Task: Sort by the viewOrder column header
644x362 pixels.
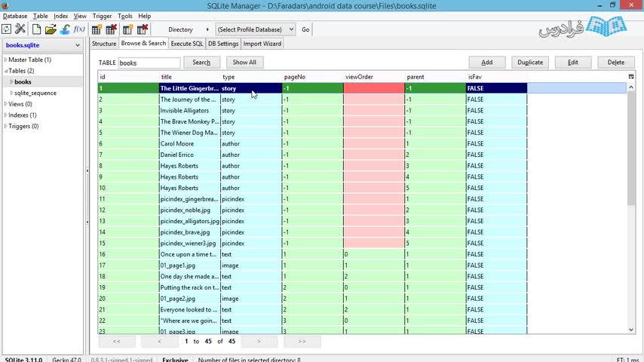Action: click(x=374, y=77)
